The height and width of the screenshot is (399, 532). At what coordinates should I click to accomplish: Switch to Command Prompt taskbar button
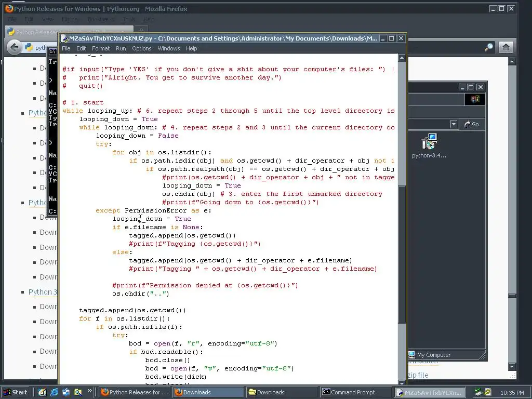pos(355,392)
